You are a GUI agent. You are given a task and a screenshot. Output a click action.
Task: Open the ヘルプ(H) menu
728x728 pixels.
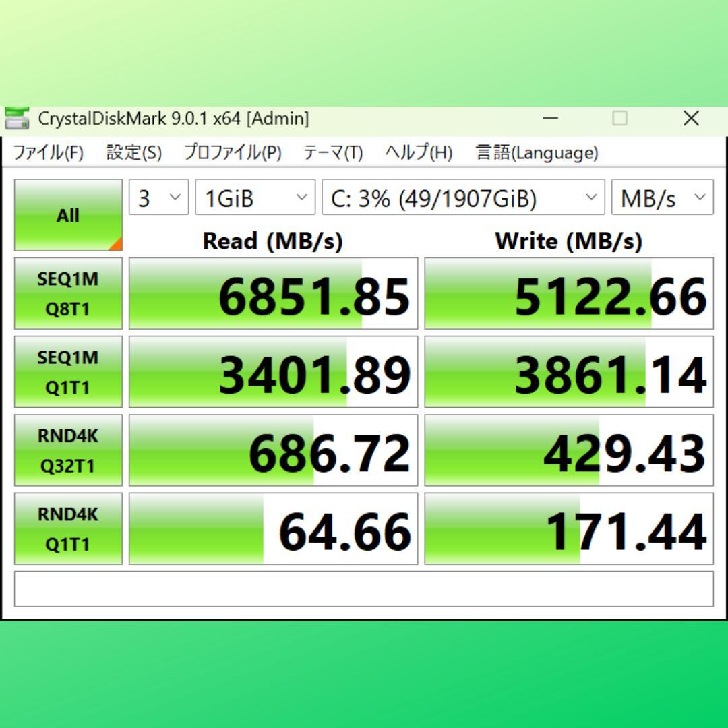click(419, 153)
